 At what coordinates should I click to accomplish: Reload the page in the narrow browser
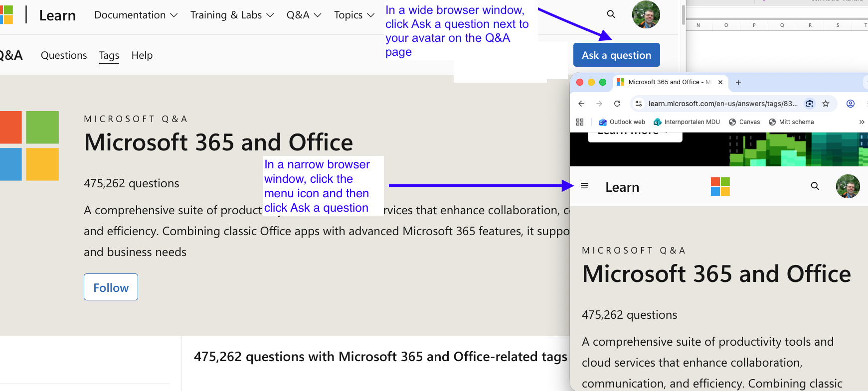click(617, 104)
